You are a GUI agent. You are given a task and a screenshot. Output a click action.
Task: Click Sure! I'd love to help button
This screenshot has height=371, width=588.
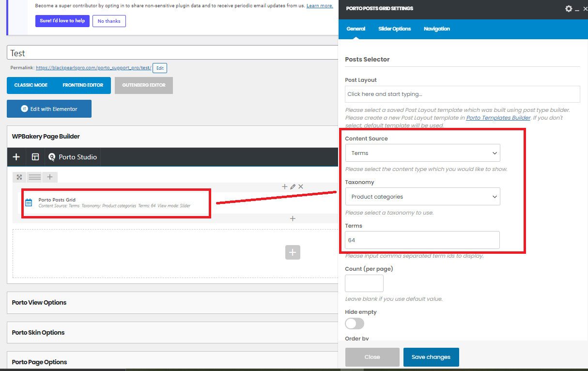coord(62,21)
